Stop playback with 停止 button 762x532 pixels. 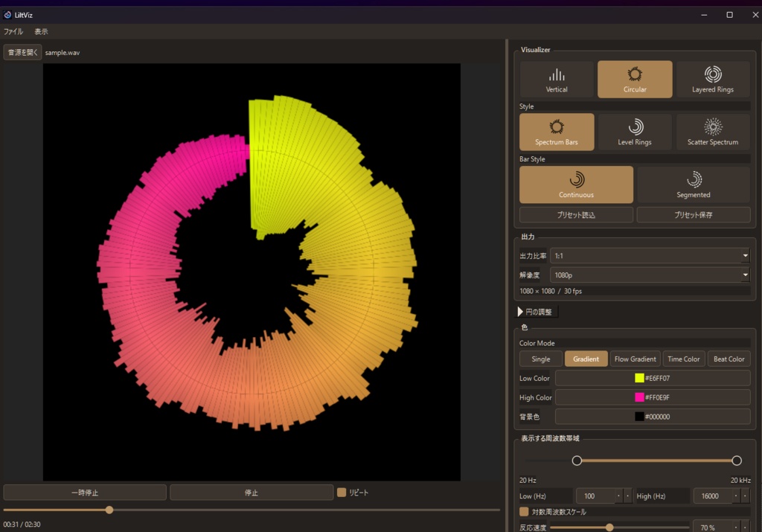[252, 492]
